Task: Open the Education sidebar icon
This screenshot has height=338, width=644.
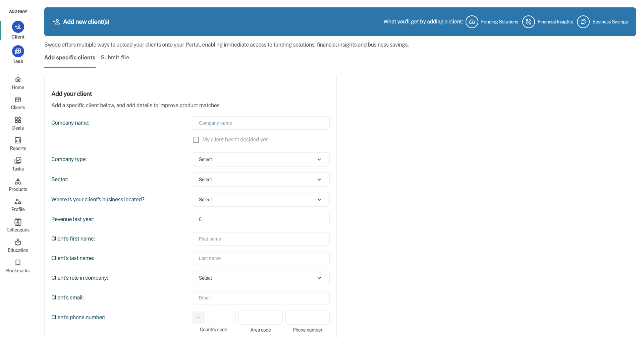Action: coord(18,242)
